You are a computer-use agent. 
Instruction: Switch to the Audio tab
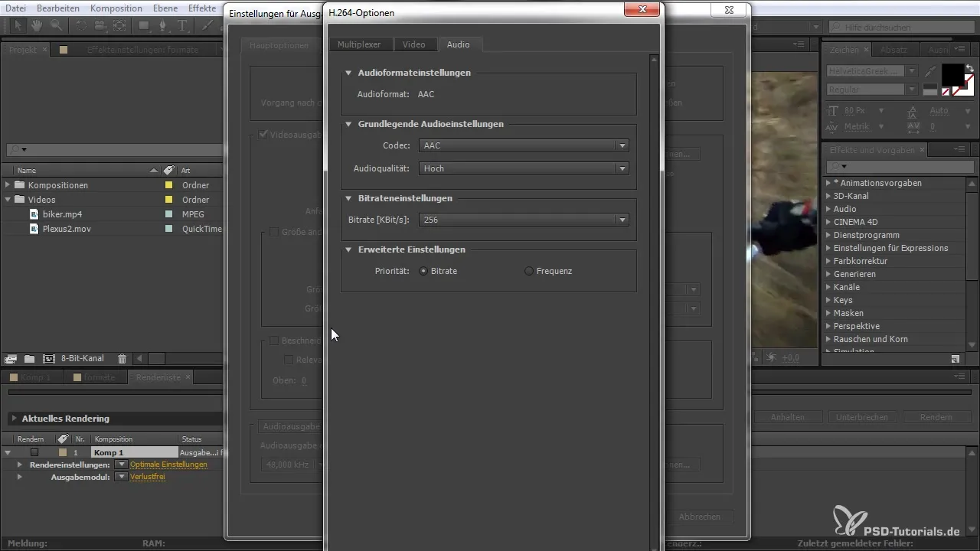coord(459,44)
